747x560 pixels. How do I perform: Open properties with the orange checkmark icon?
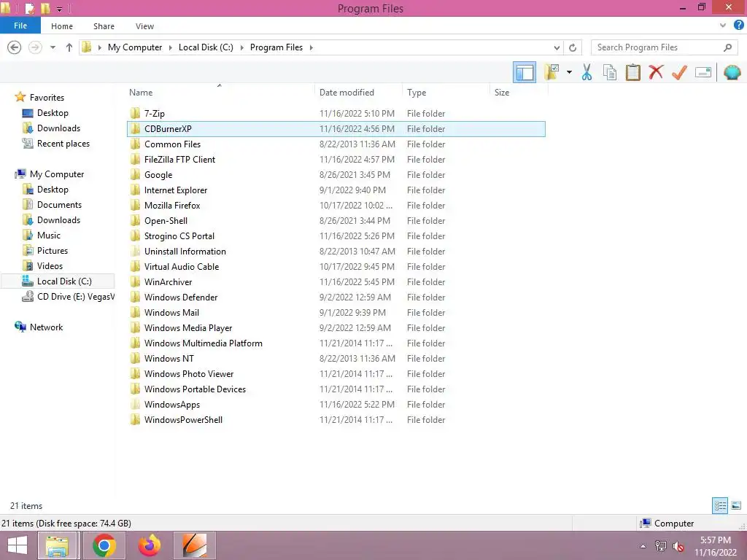679,72
